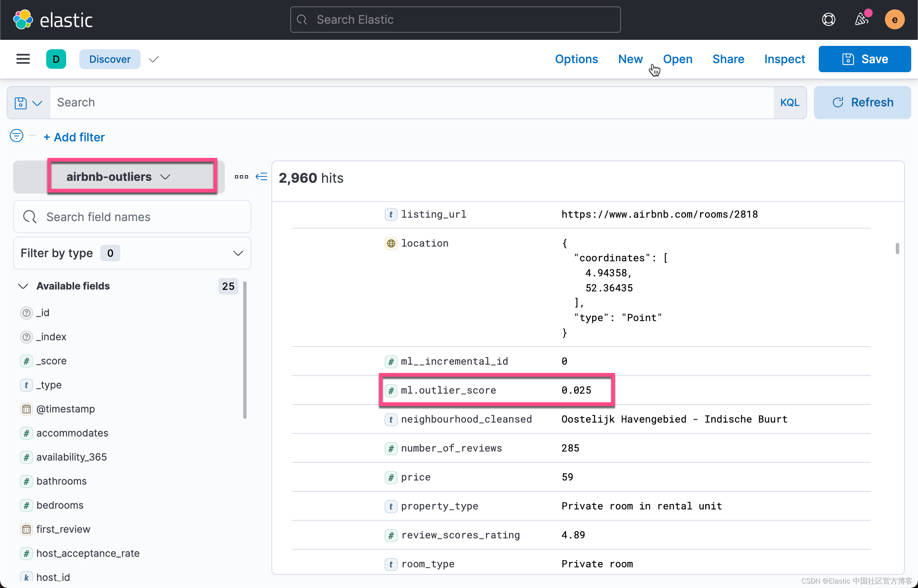Expand the Filter by type dropdown
Viewport: 918px width, 588px height.
pyautogui.click(x=132, y=253)
